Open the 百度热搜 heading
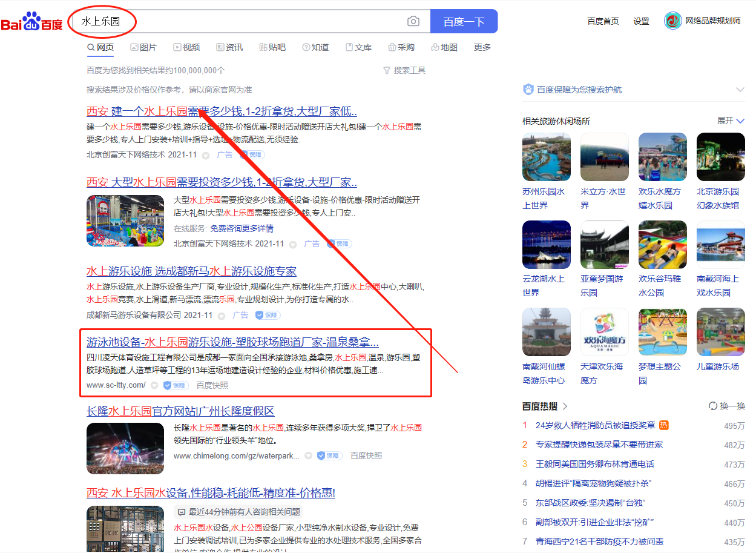756x553 pixels. pyautogui.click(x=541, y=406)
